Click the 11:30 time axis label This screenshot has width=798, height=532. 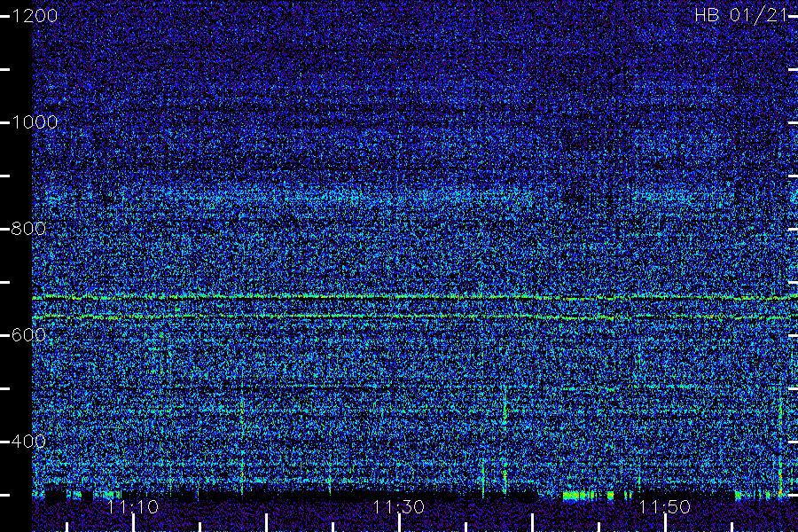tap(399, 506)
